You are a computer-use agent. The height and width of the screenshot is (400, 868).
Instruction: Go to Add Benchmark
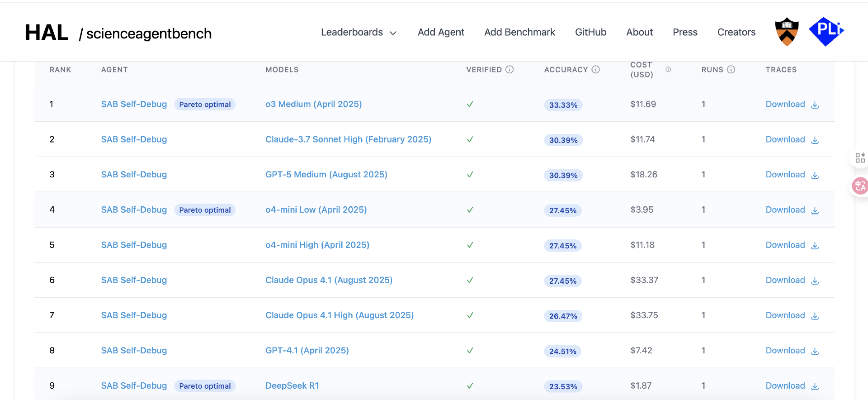[519, 32]
